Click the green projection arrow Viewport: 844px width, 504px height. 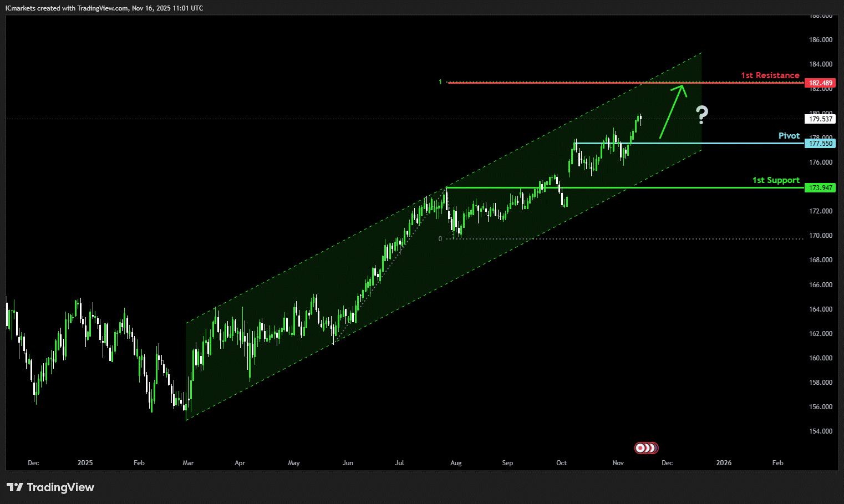[673, 110]
